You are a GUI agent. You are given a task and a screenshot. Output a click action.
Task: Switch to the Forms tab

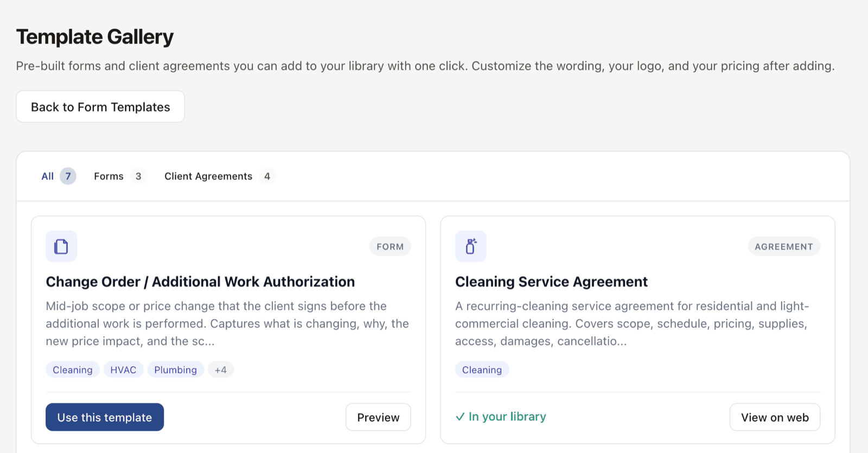click(x=120, y=176)
